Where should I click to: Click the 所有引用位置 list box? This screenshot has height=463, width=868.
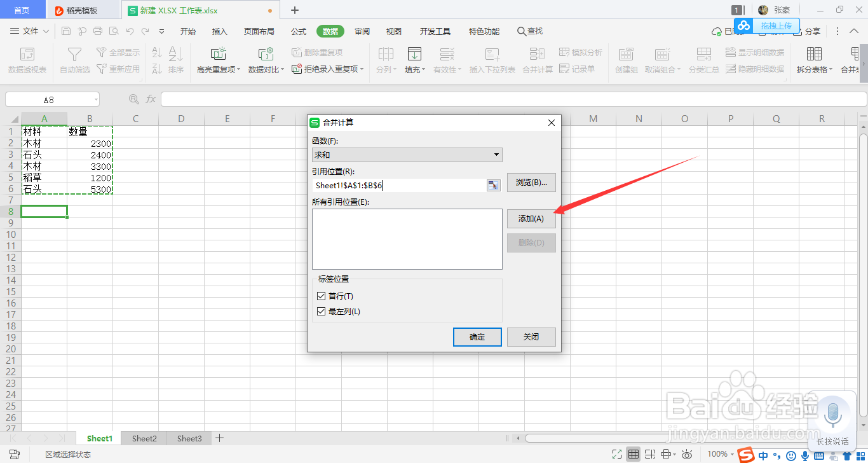pos(407,239)
